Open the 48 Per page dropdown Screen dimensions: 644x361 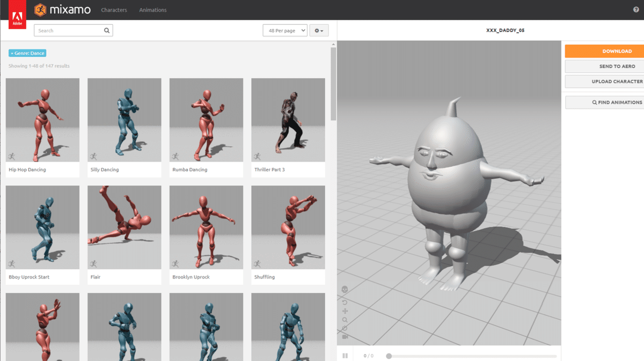[285, 31]
